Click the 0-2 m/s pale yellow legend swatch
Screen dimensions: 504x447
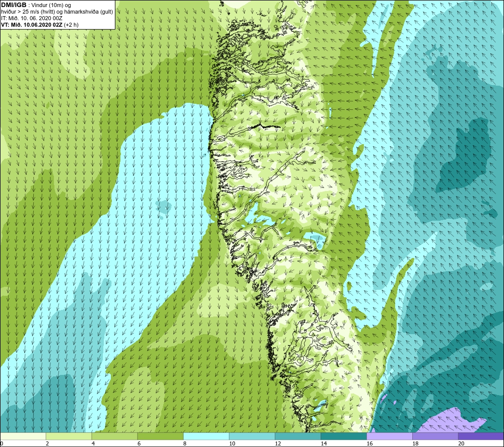(x=23, y=436)
